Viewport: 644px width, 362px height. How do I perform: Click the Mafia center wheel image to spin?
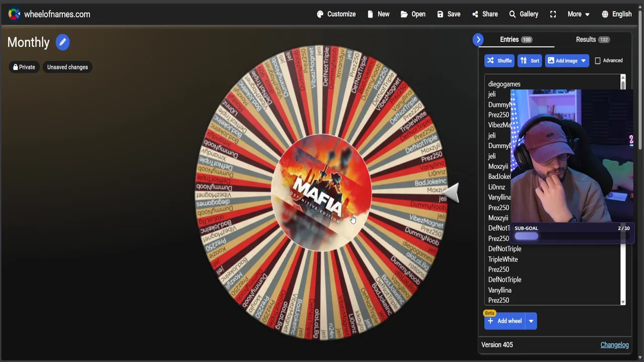tap(321, 193)
